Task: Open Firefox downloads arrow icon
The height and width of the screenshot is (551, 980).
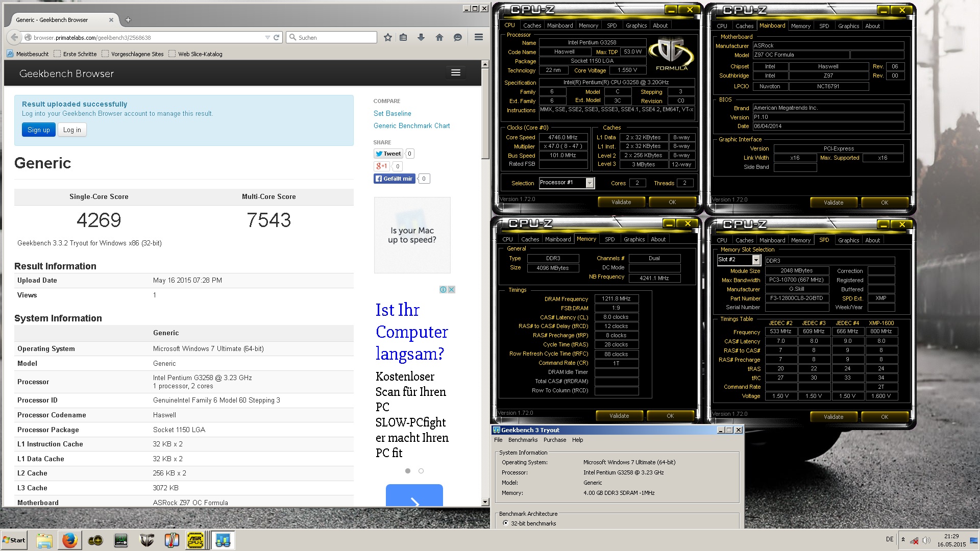Action: coord(421,37)
